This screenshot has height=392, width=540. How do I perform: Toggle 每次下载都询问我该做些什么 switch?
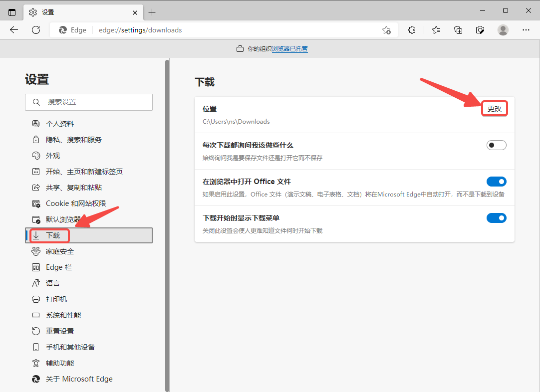[x=496, y=145]
